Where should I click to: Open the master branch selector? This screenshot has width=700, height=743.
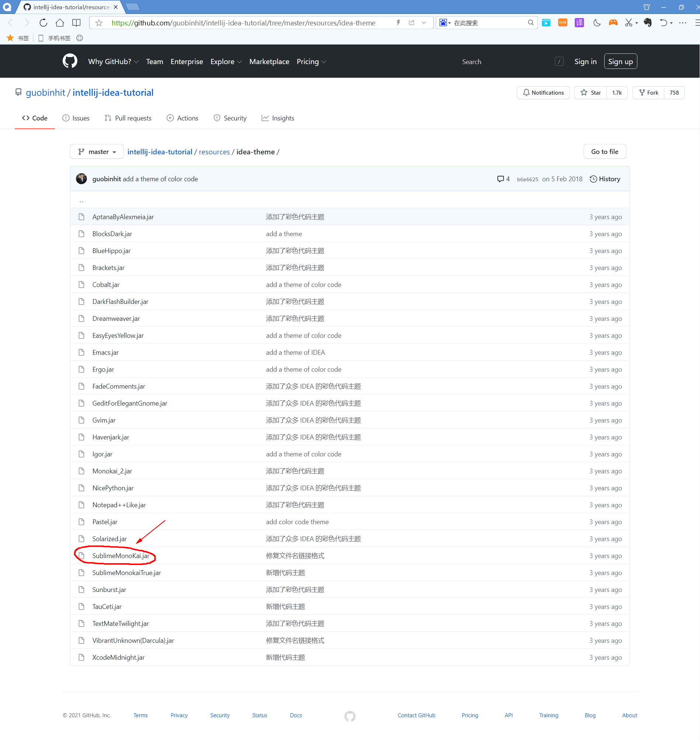click(97, 152)
